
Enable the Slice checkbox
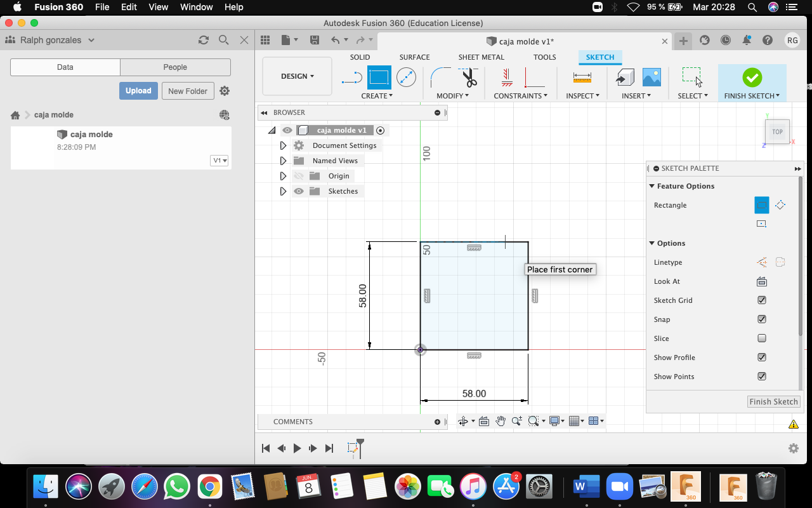click(762, 338)
